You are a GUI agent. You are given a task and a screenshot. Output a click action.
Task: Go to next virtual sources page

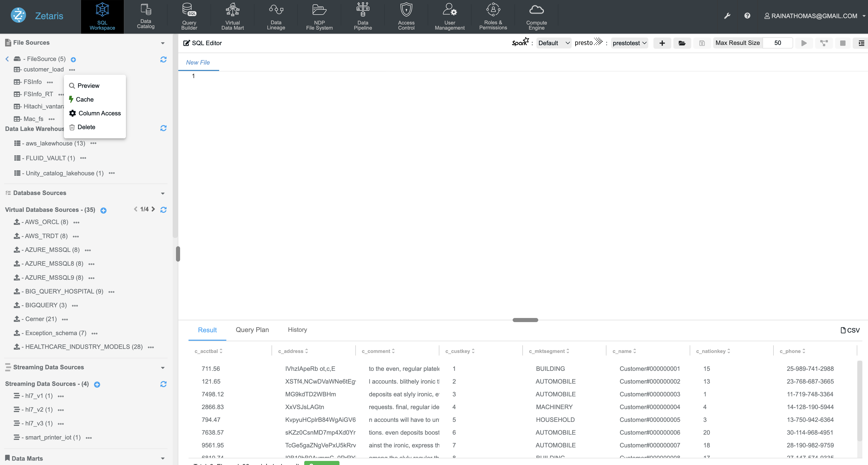[x=153, y=209]
